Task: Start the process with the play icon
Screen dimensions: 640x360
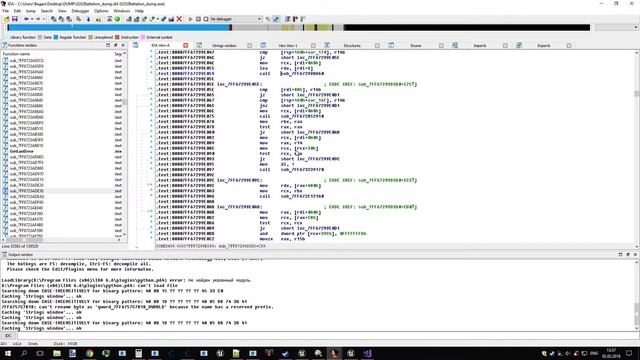Action: 190,19
